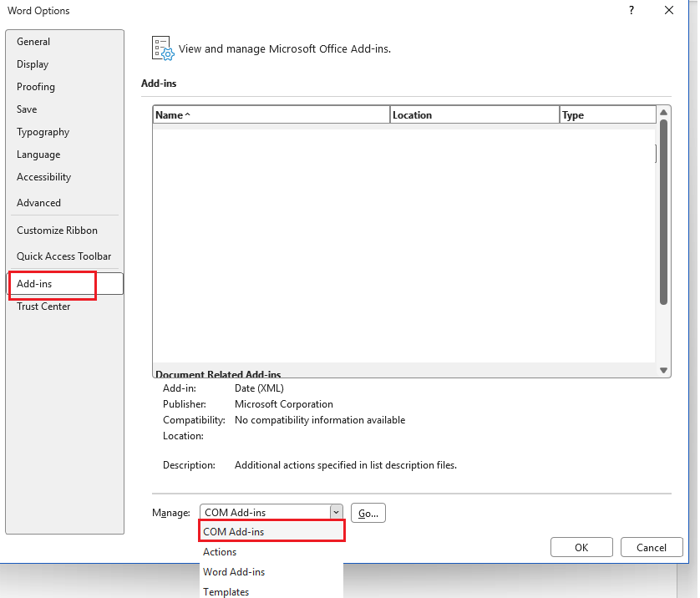The image size is (700, 598).
Task: Choose COM Add-ins from the Manage list
Action: [x=271, y=531]
